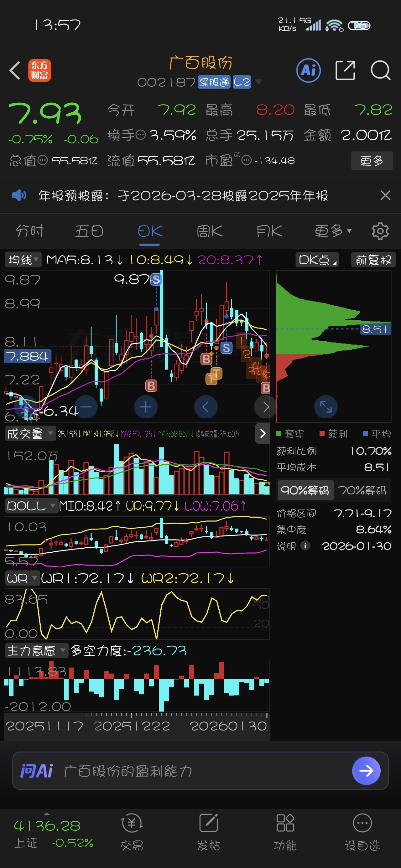This screenshot has height=868, width=401.
Task: Select the 90%筹码 option
Action: click(x=305, y=490)
